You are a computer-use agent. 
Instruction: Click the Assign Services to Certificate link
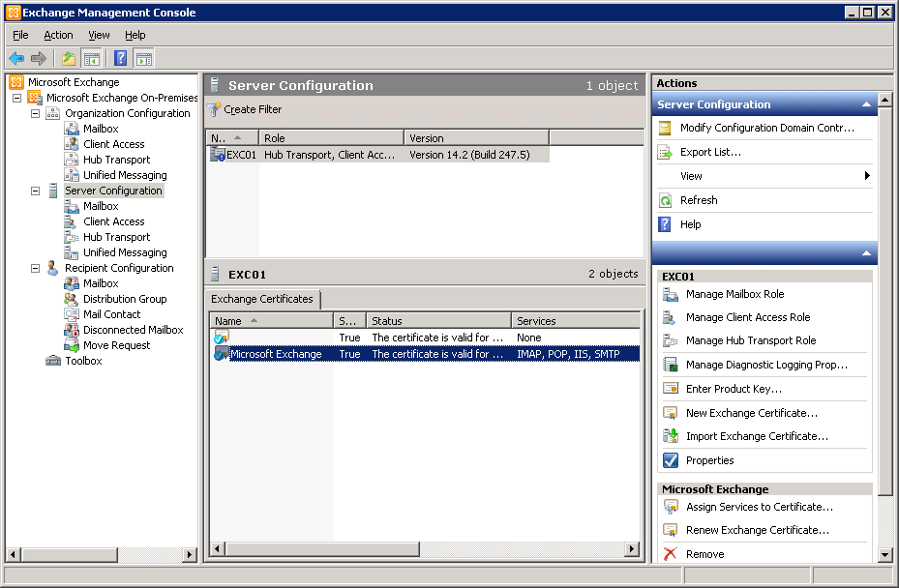click(x=760, y=507)
